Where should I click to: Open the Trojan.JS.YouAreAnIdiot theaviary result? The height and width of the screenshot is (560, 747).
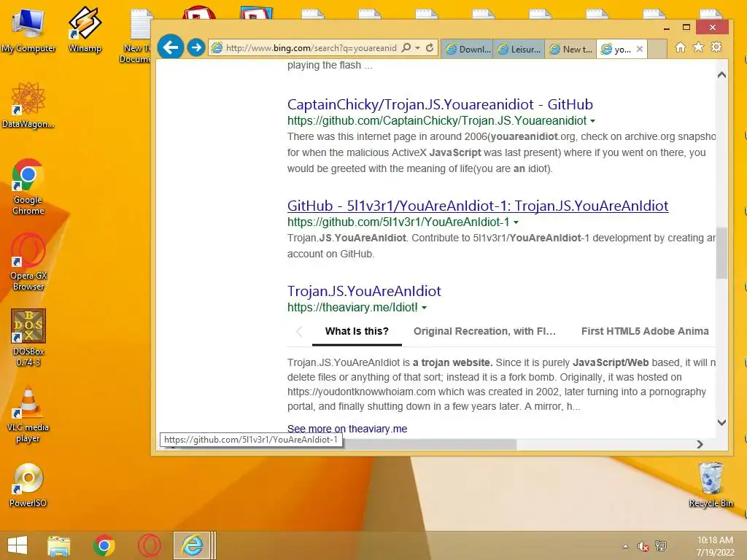(x=364, y=291)
